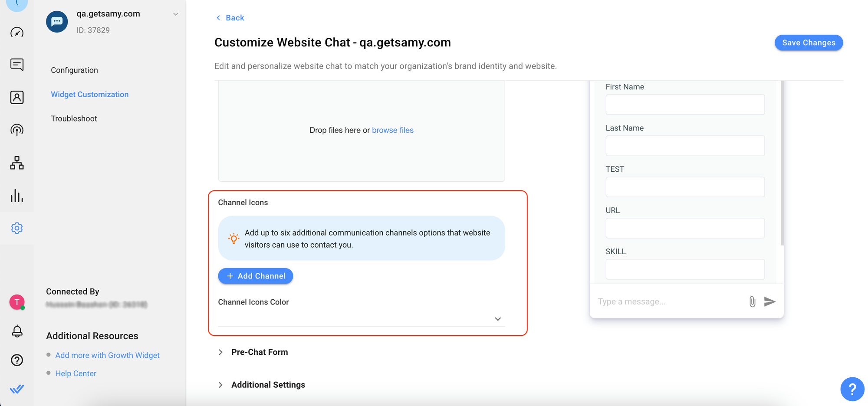Expand the Additional Settings section
This screenshot has height=406, width=868.
click(220, 385)
